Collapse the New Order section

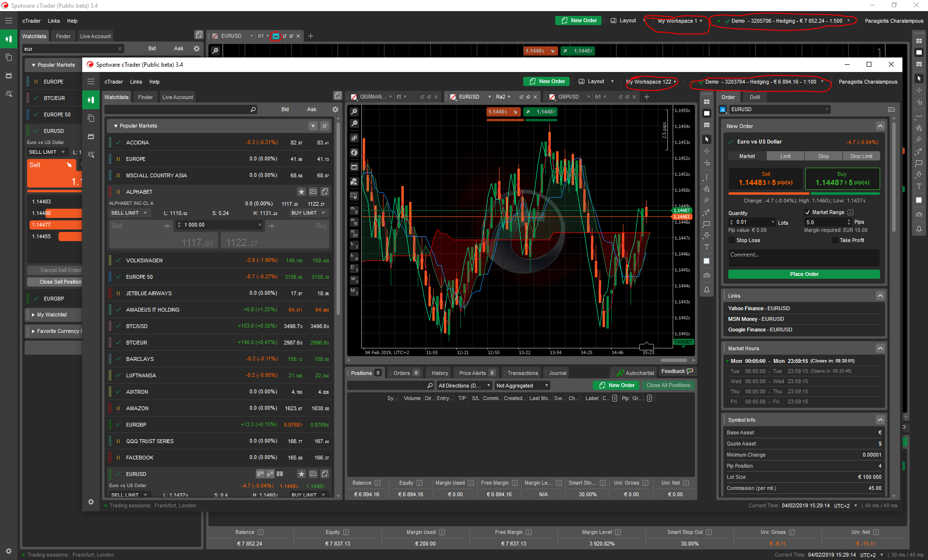tap(880, 126)
